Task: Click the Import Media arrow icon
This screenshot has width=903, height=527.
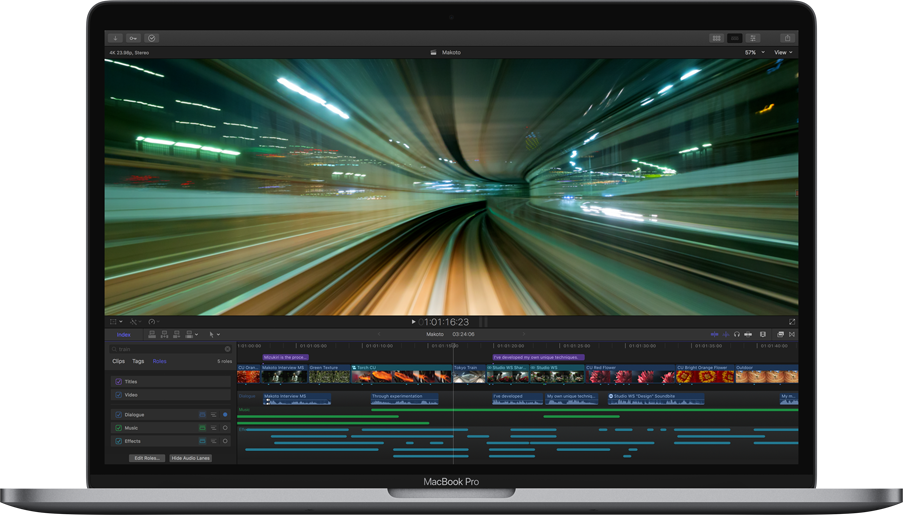Action: [115, 38]
